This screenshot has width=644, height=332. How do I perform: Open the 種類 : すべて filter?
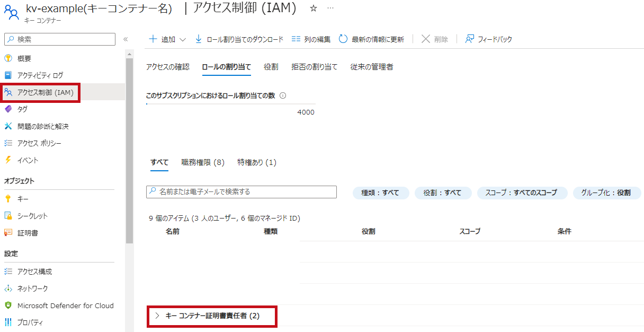tap(381, 193)
